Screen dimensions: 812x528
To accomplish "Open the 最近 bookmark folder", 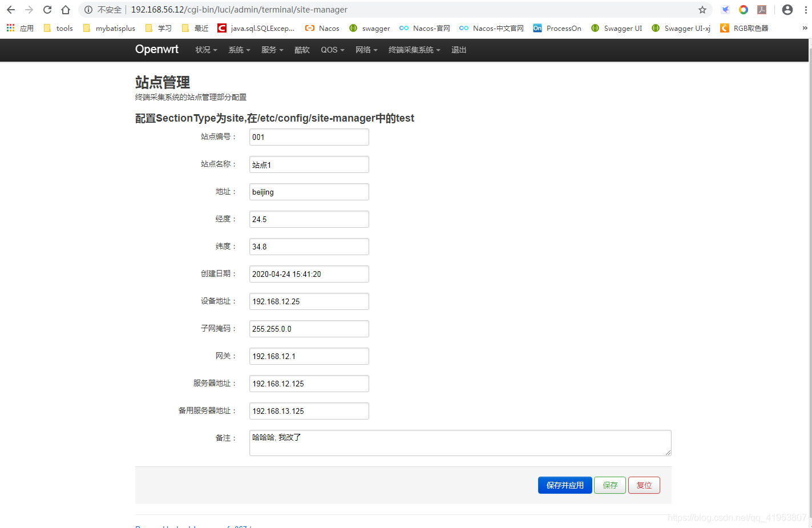I will (195, 28).
